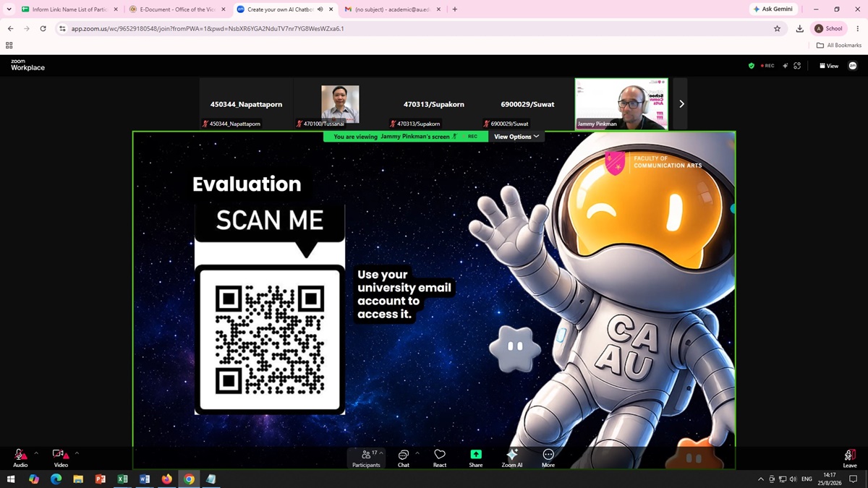Go back in the browser
Screen dimensions: 868x488
pyautogui.click(x=10, y=29)
